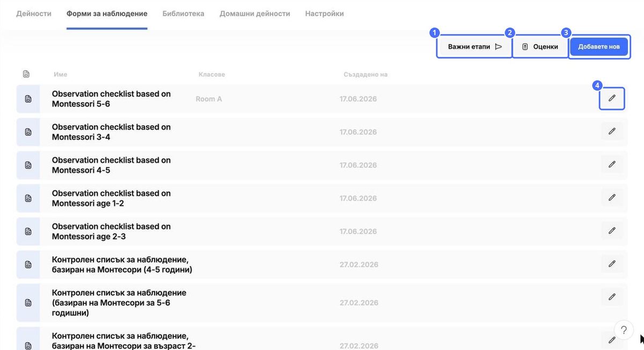Click document icon of списък (4-5 години)
The width and height of the screenshot is (644, 350).
28,265
